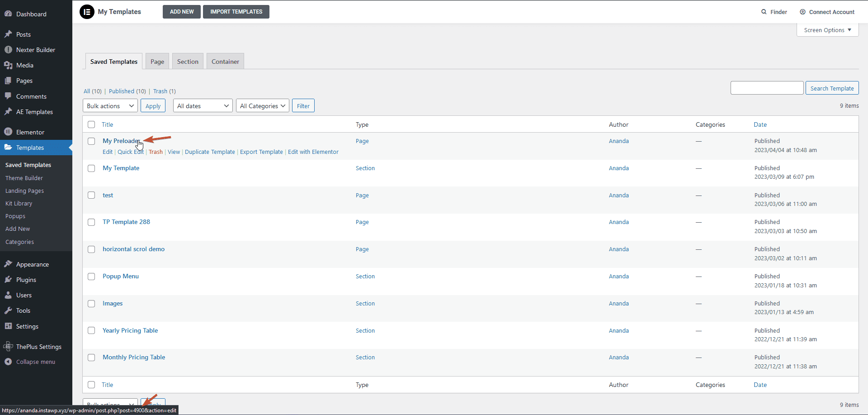Open the Section templates tab
This screenshot has height=415, width=868.
(187, 61)
